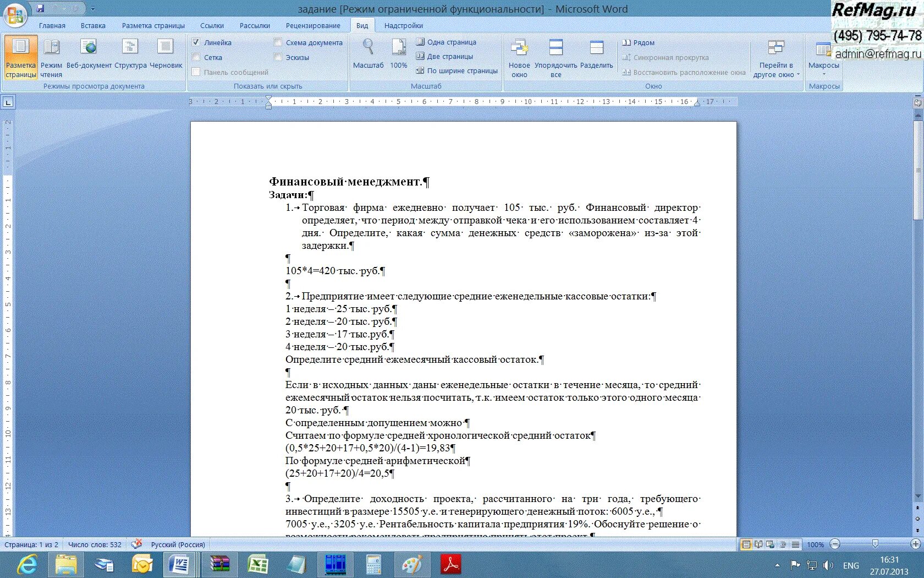Uncheck the Ruler (Линейка) checkbox
The width and height of the screenshot is (924, 578).
196,42
